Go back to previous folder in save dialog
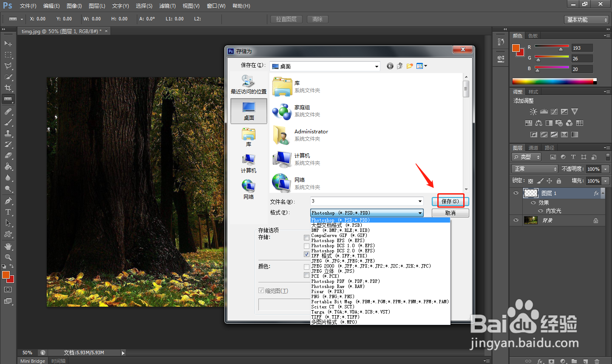Viewport: 612px width, 364px height. [390, 66]
